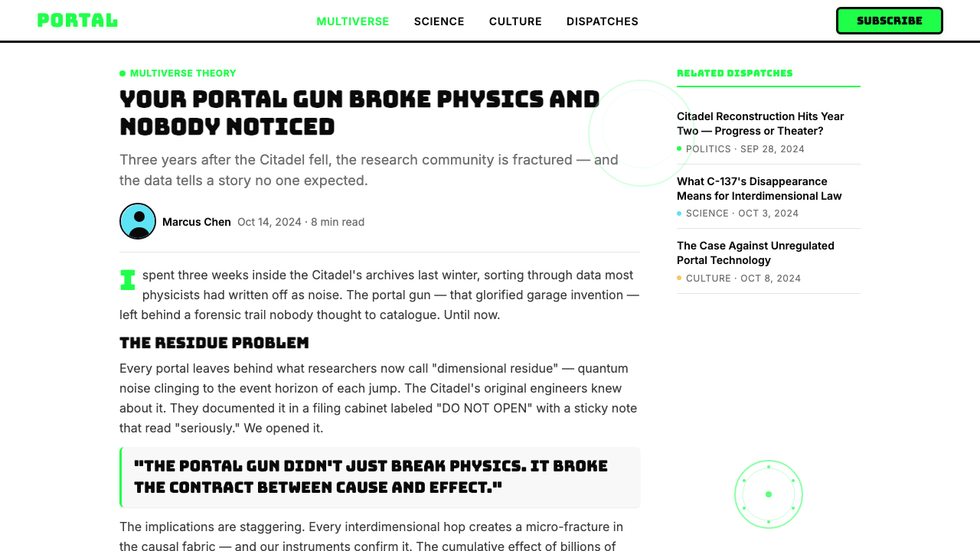Click the 'CULTURE · OCT 8, 2024' label
The width and height of the screenshot is (980, 551).
pyautogui.click(x=739, y=279)
